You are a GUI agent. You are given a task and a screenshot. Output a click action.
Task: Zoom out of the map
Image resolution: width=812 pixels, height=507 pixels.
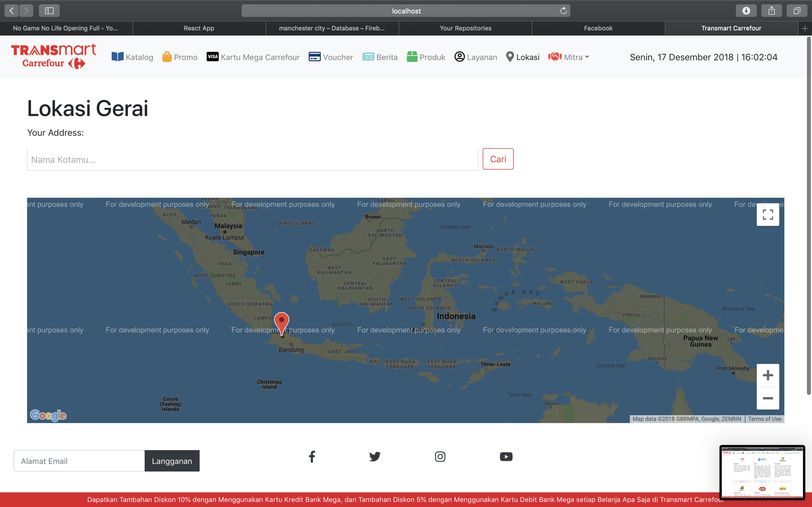click(x=767, y=398)
